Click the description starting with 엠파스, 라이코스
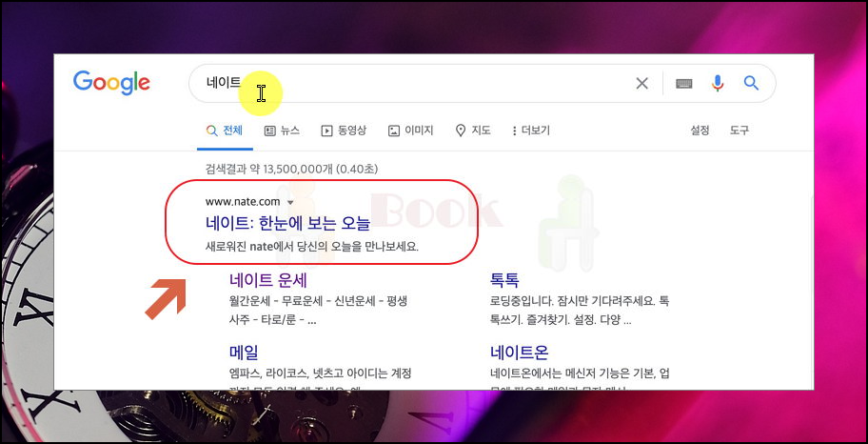868x444 pixels. [x=320, y=380]
